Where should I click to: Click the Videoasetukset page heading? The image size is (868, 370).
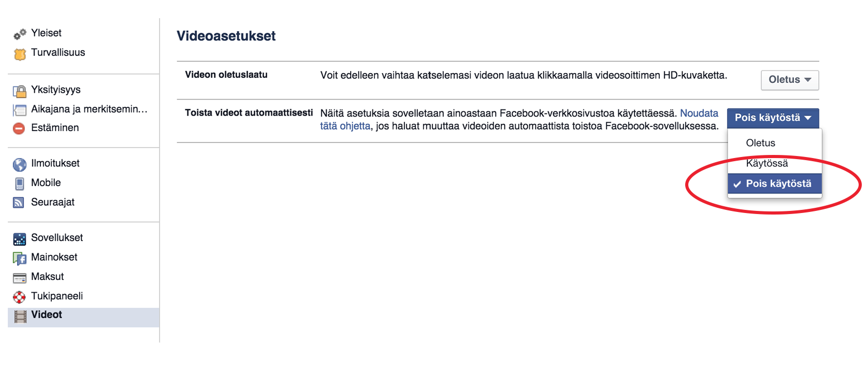[x=226, y=36]
